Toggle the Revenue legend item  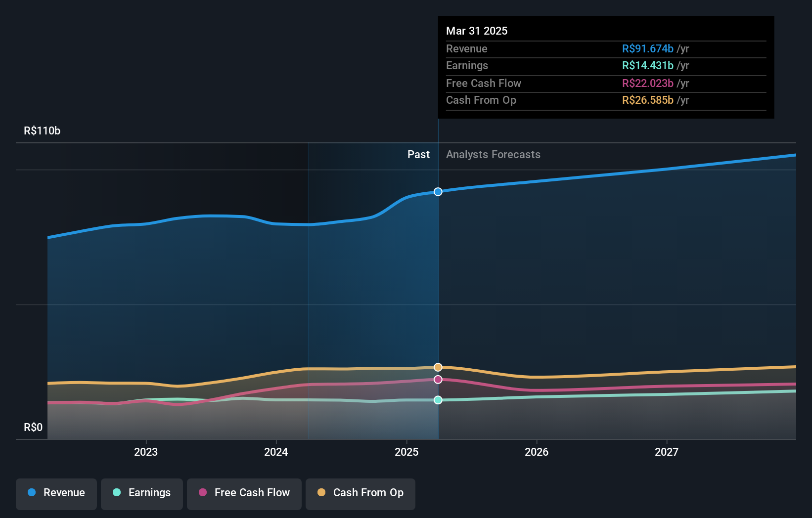56,493
